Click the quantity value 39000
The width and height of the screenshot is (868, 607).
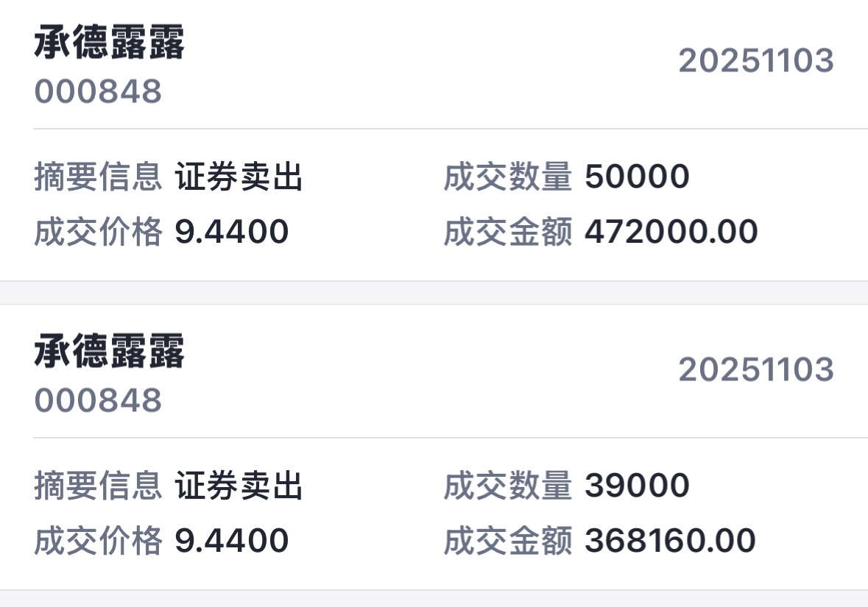tap(637, 486)
